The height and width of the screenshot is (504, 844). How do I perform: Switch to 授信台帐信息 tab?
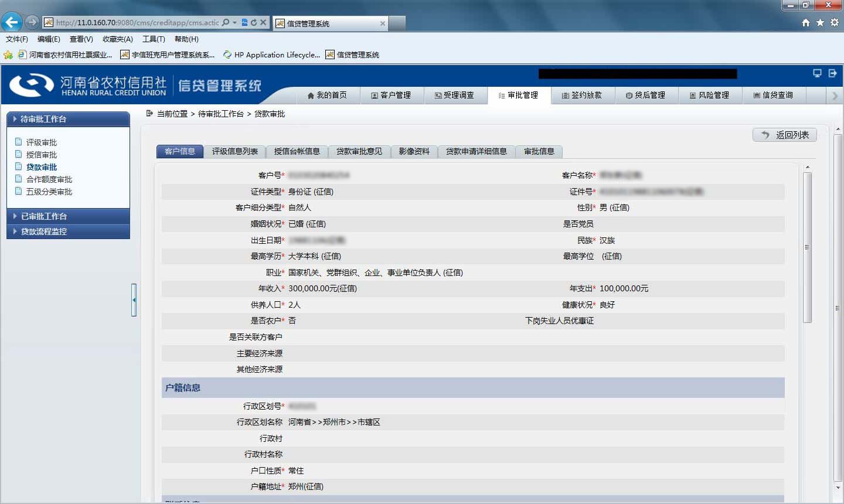(x=297, y=151)
